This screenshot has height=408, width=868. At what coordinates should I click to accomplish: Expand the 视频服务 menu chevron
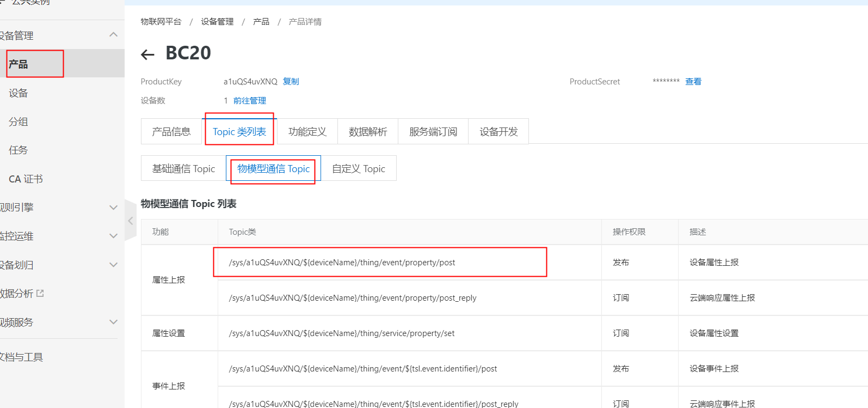point(113,322)
